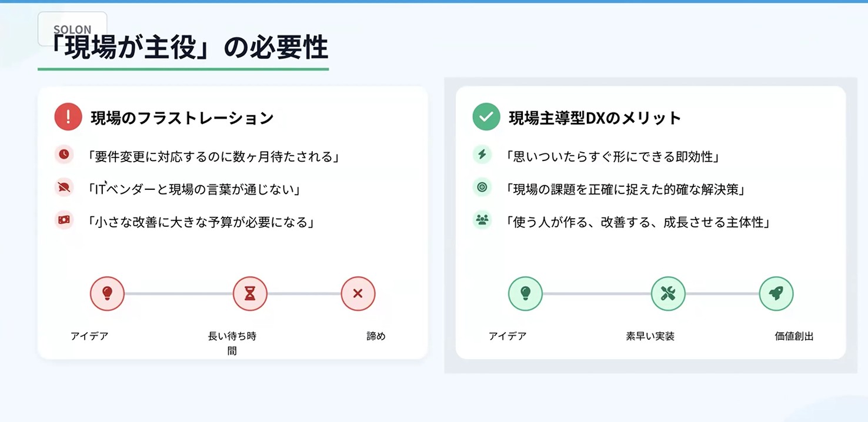The height and width of the screenshot is (422, 868).
Task: Select the 現場のフラストレーション heading
Action: [182, 118]
